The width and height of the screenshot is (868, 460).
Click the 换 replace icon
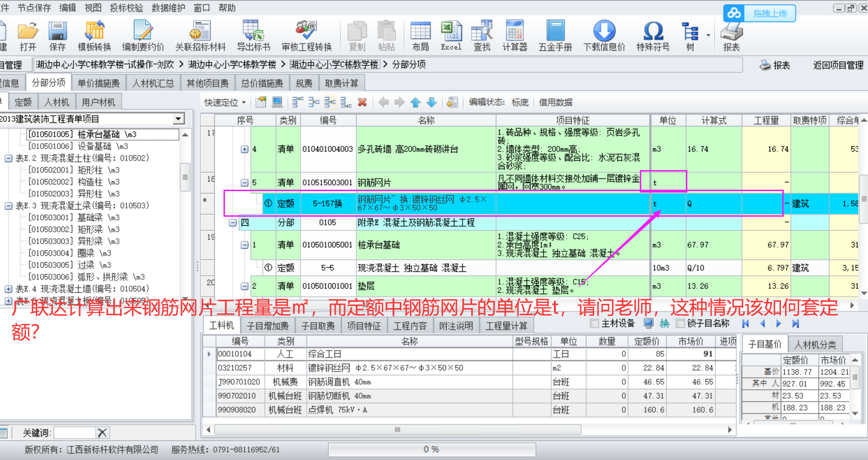665,323
